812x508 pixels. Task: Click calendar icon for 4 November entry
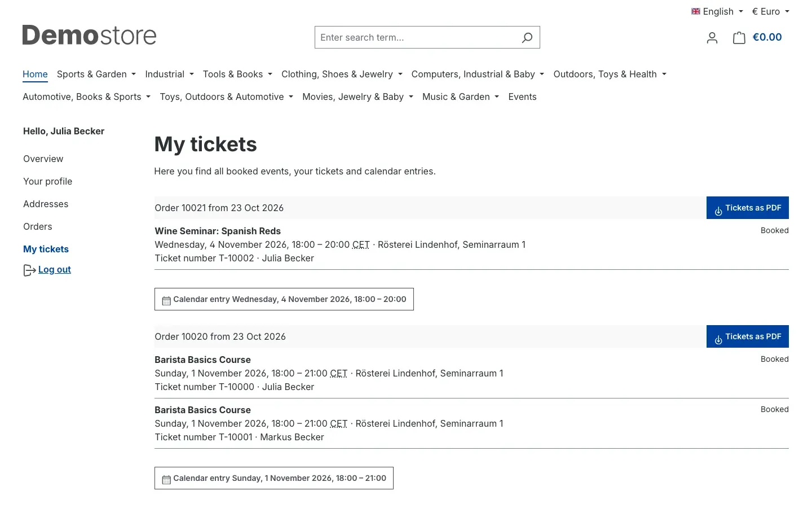coord(166,301)
